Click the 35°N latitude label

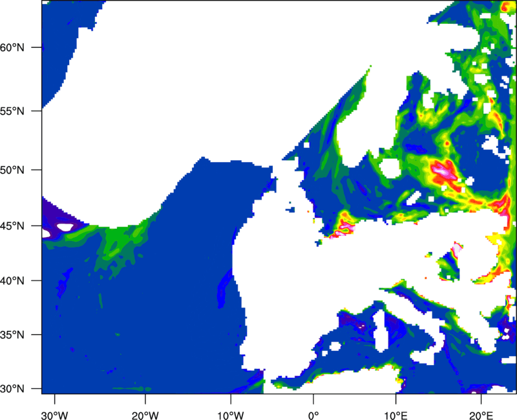tap(12, 335)
